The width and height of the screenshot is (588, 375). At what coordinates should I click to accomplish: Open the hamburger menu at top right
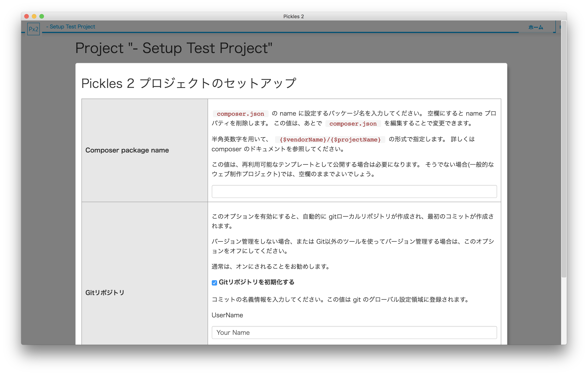[560, 27]
